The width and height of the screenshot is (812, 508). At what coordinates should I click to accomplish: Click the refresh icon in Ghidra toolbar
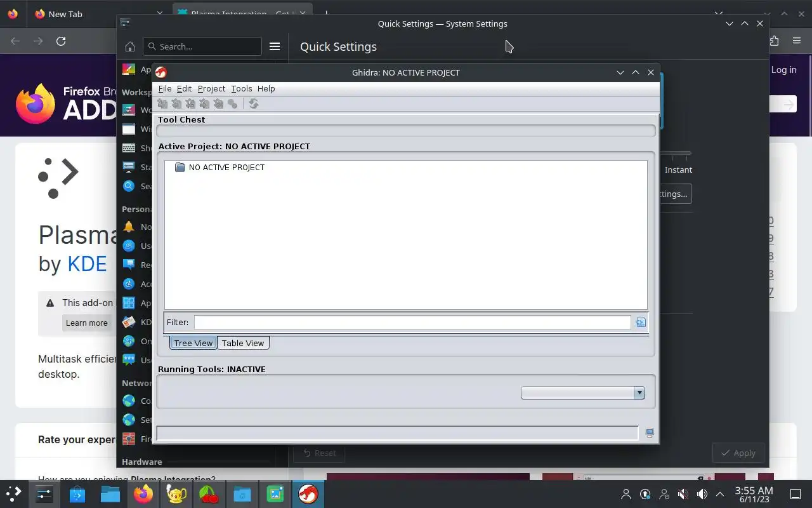click(254, 104)
